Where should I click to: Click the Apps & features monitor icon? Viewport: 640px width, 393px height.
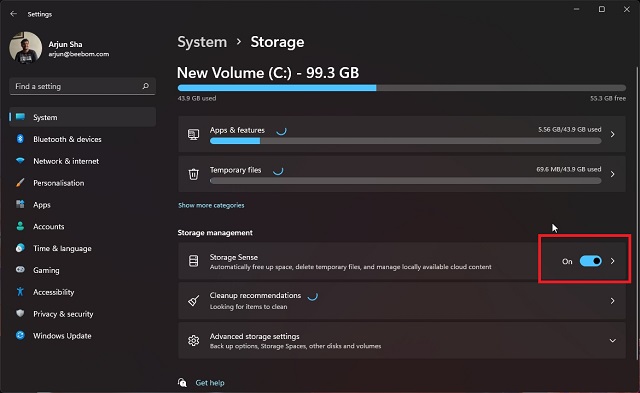point(193,134)
